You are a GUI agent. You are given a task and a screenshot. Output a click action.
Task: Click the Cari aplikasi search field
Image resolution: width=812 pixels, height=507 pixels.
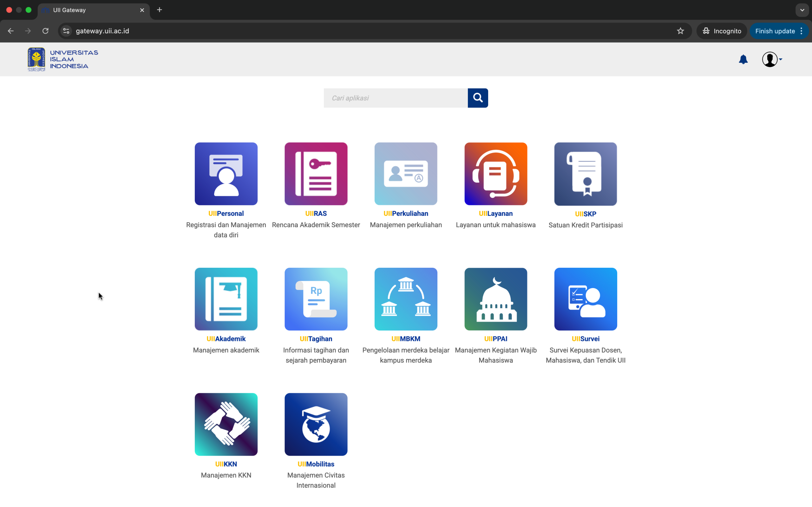pyautogui.click(x=395, y=98)
